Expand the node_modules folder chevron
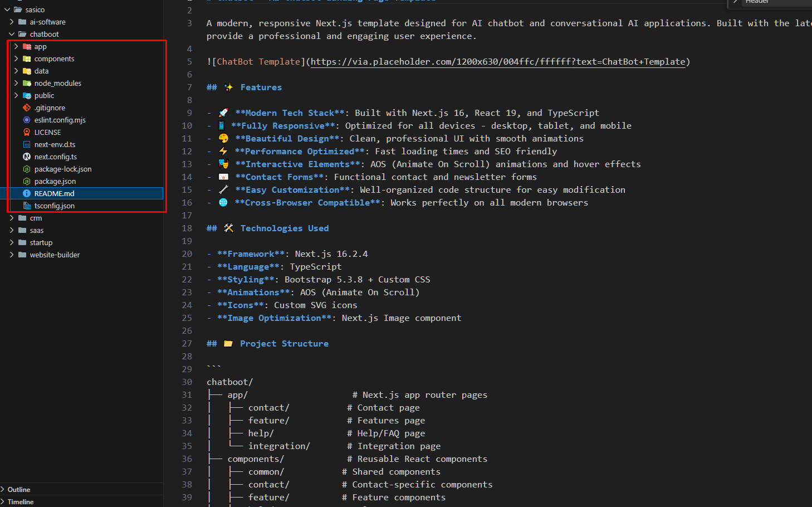Viewport: 812px width, 507px height. click(16, 84)
